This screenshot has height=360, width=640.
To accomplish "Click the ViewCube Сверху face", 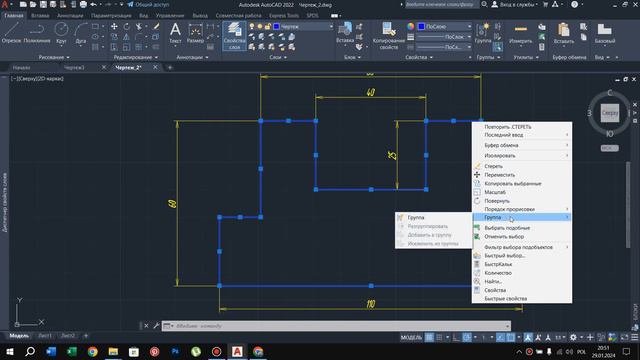I will coord(609,113).
